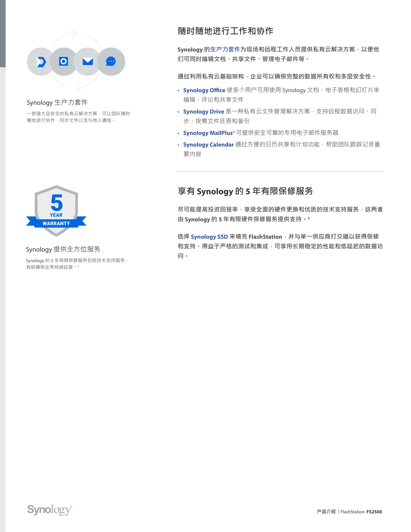Click the heading 享有 Synology 的 5 年有限保修服务
Viewport: 411px width, 532px height.
pos(245,191)
